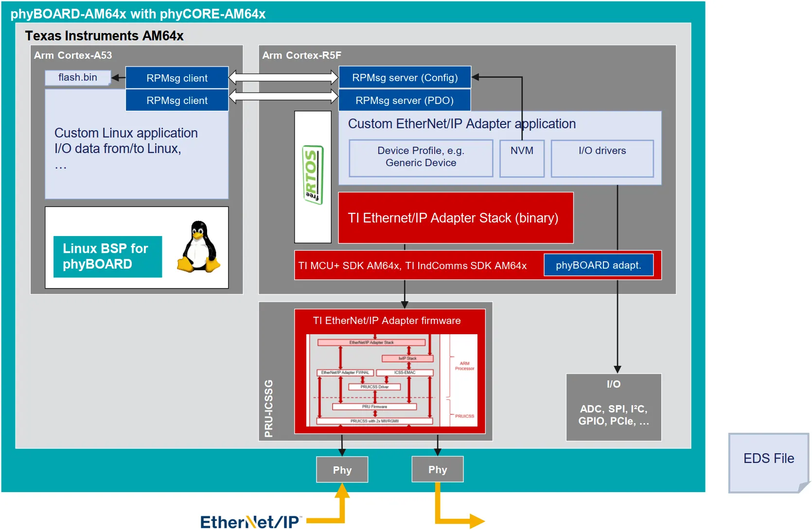Click the NVM block

(x=522, y=158)
